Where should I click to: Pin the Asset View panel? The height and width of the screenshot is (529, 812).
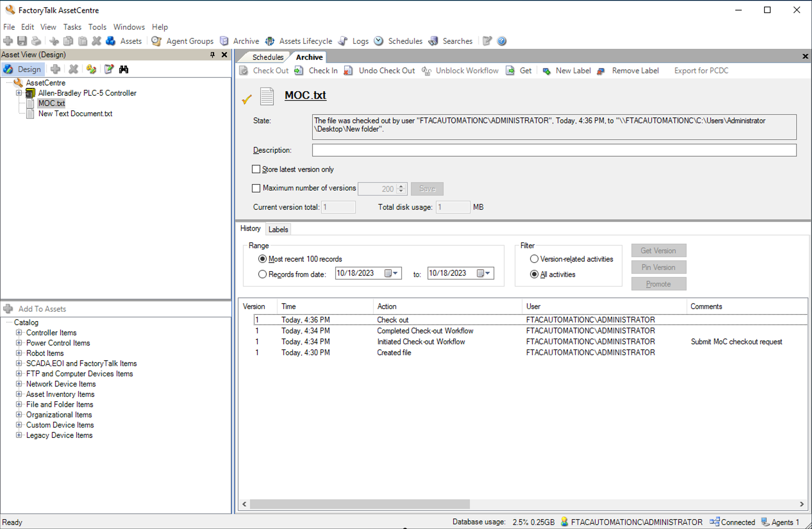pyautogui.click(x=213, y=55)
